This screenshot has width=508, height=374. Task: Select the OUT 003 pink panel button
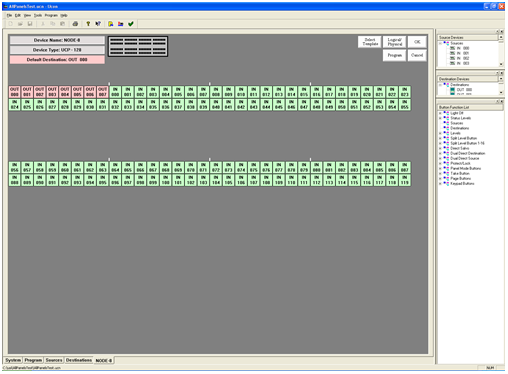[x=52, y=92]
